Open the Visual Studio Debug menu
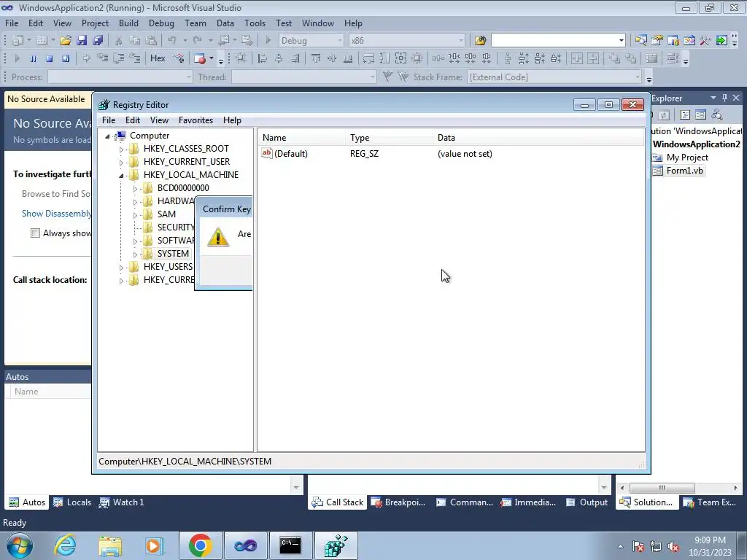Screen dimensions: 747x560 [161, 23]
